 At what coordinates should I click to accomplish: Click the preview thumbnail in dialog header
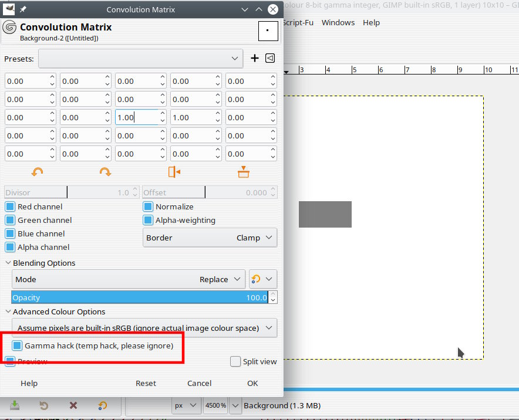coord(268,31)
